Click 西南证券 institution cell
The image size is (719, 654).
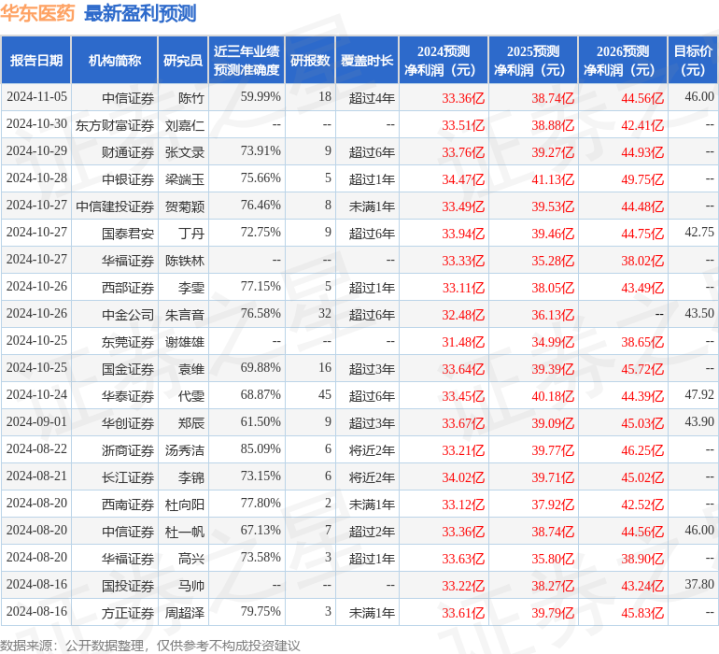tap(128, 504)
